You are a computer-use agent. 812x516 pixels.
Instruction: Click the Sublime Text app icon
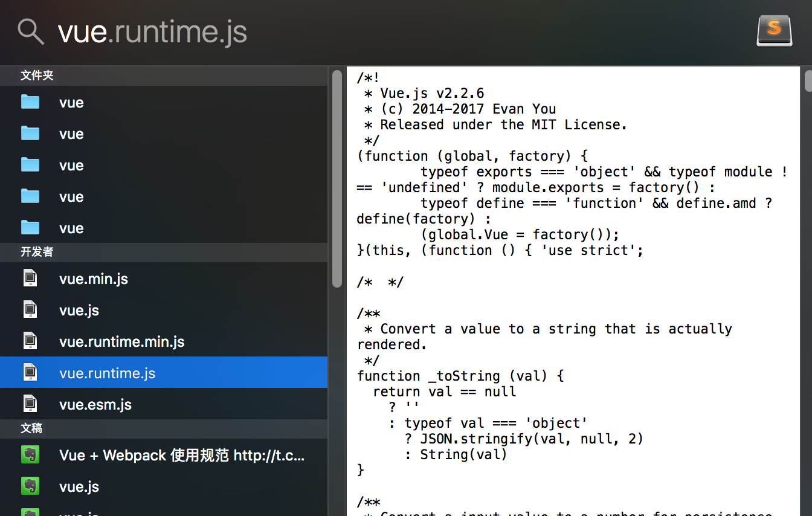774,31
